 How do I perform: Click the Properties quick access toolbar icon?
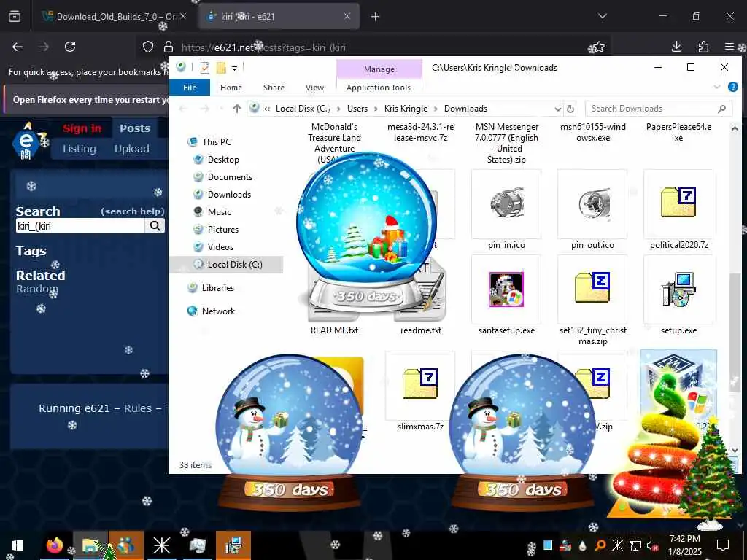pos(205,68)
